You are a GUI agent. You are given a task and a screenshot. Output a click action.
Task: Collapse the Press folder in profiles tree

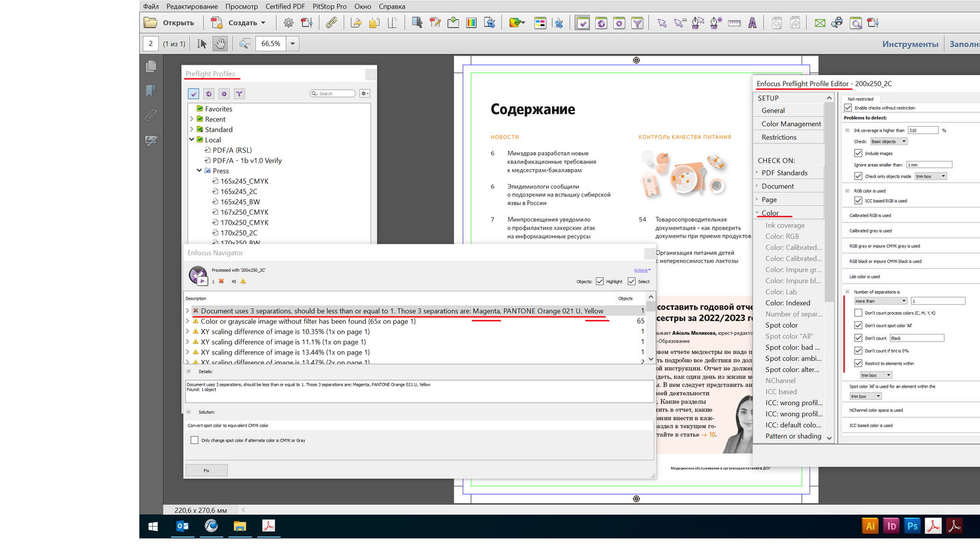click(x=199, y=171)
